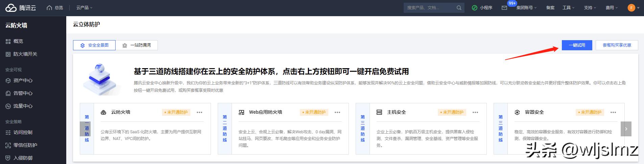Switch to the 一站防漏洞 tab

(137, 45)
